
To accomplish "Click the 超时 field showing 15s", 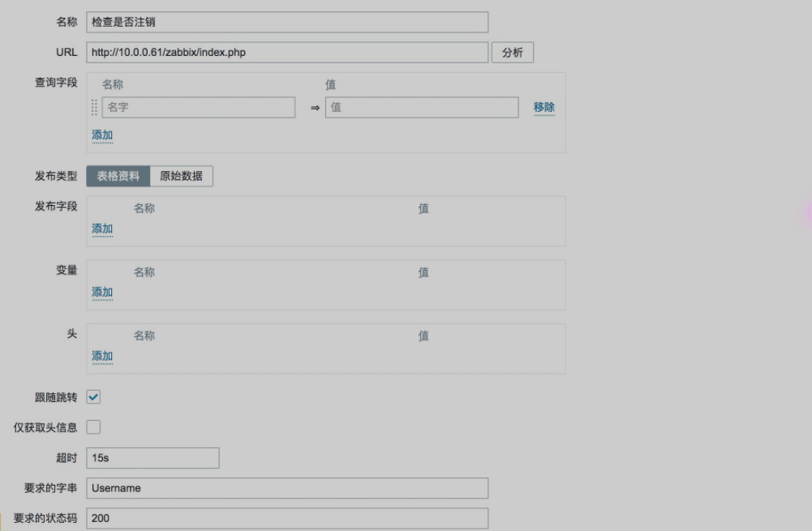I will 153,458.
